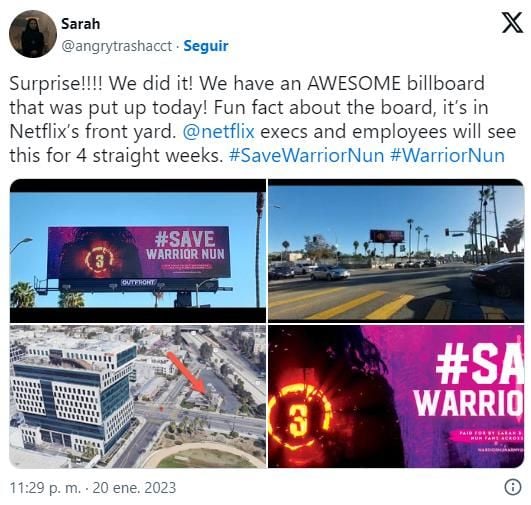Click the #SAVE WARRIOR NUN billboard text
531x505 pixels.
tap(185, 245)
